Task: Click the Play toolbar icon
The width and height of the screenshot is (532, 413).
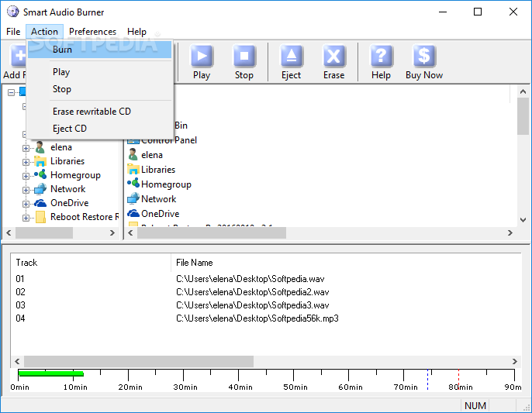Action: [x=202, y=56]
